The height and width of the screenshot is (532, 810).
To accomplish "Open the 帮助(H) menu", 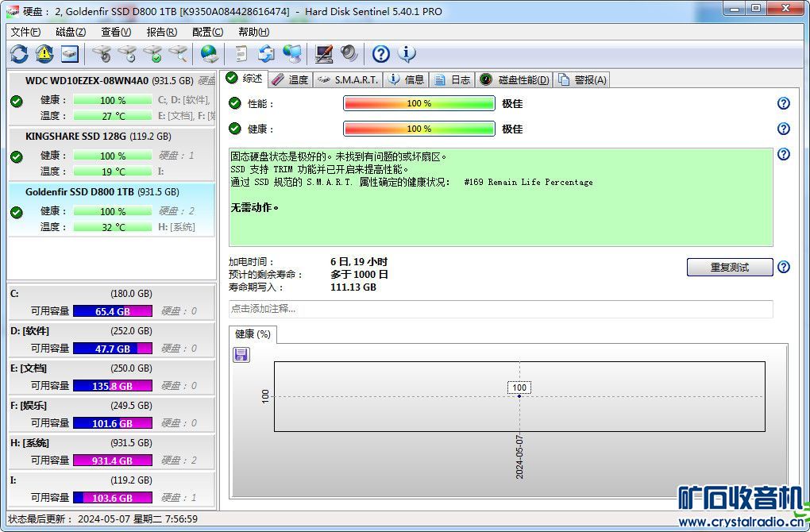I will 253,32.
